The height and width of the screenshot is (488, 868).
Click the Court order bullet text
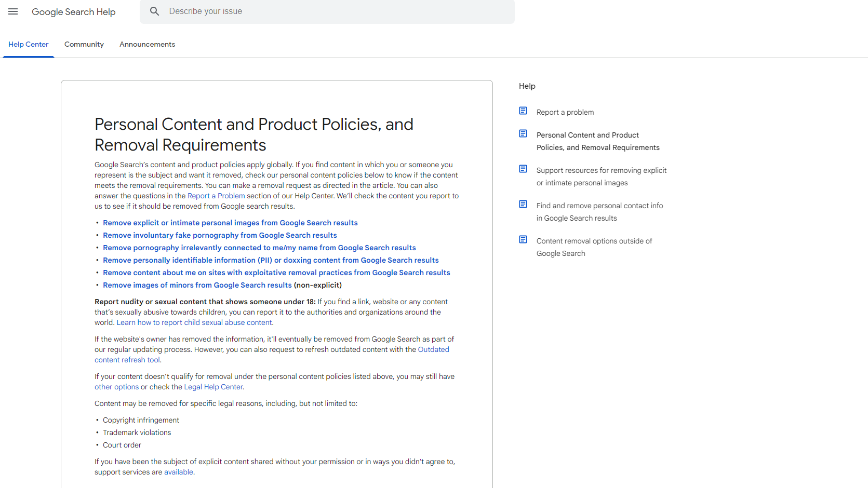(x=122, y=445)
